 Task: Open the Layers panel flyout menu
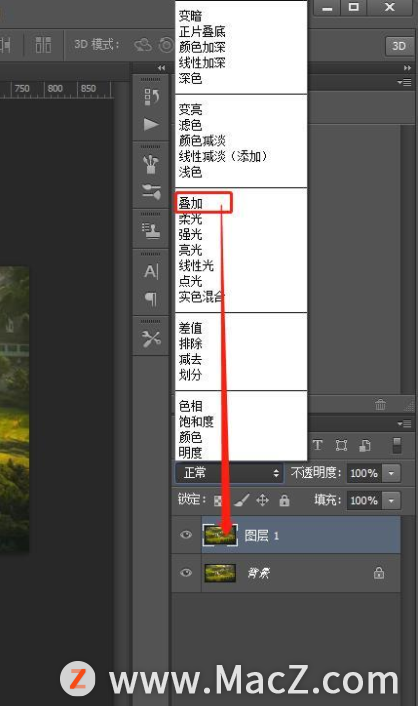coord(404,424)
